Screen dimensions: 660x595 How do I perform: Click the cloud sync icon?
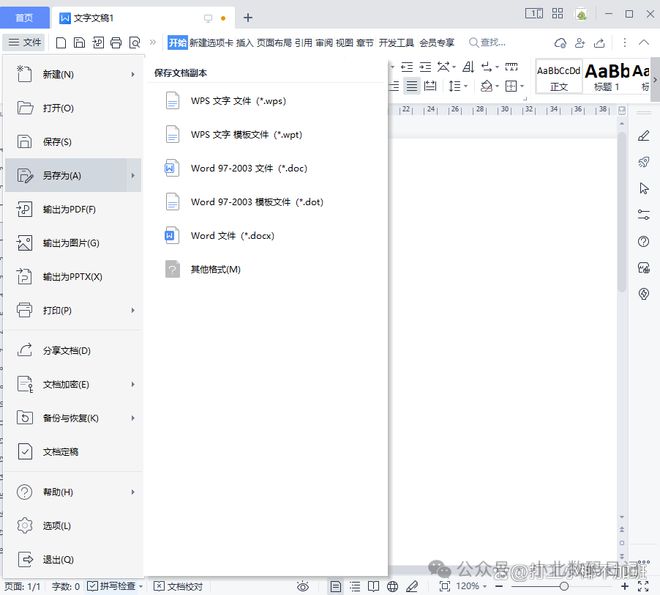click(x=560, y=42)
